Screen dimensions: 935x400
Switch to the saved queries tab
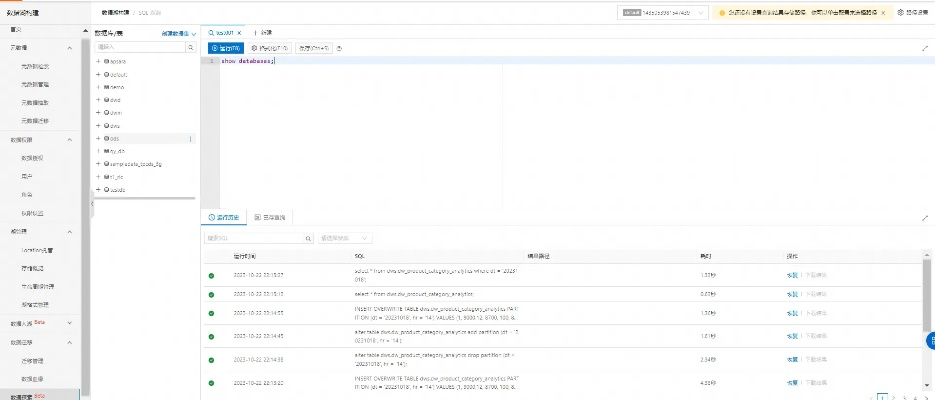tap(270, 217)
